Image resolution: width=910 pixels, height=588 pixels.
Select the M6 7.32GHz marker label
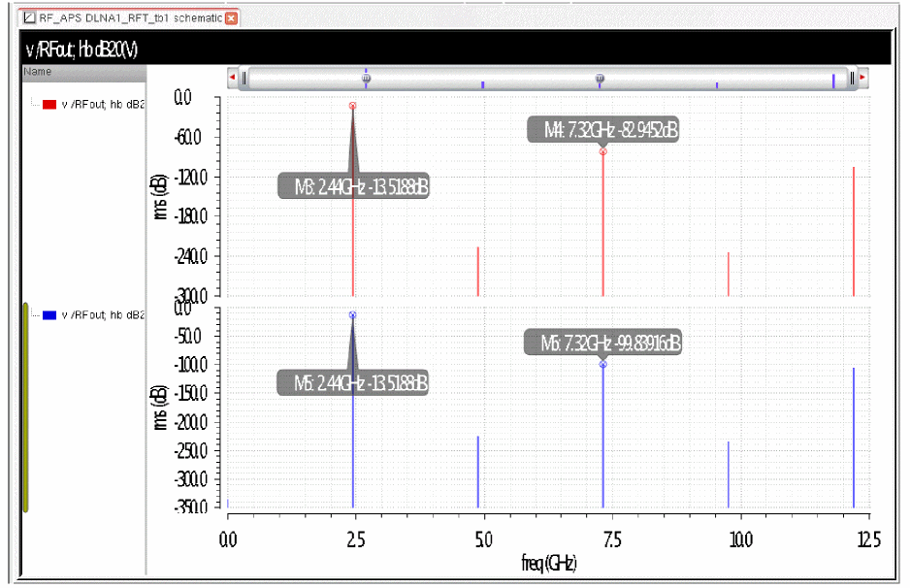coord(603,343)
